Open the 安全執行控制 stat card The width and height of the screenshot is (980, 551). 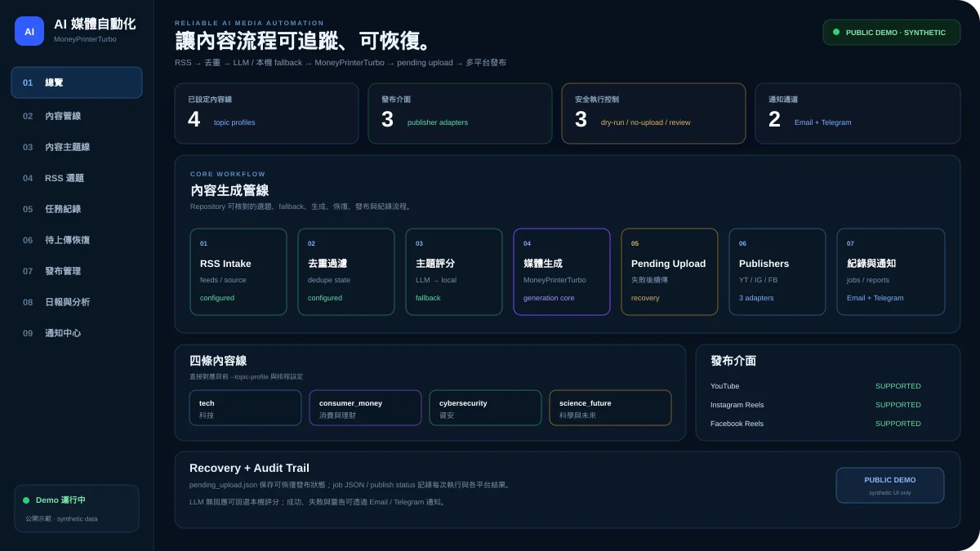click(x=653, y=113)
